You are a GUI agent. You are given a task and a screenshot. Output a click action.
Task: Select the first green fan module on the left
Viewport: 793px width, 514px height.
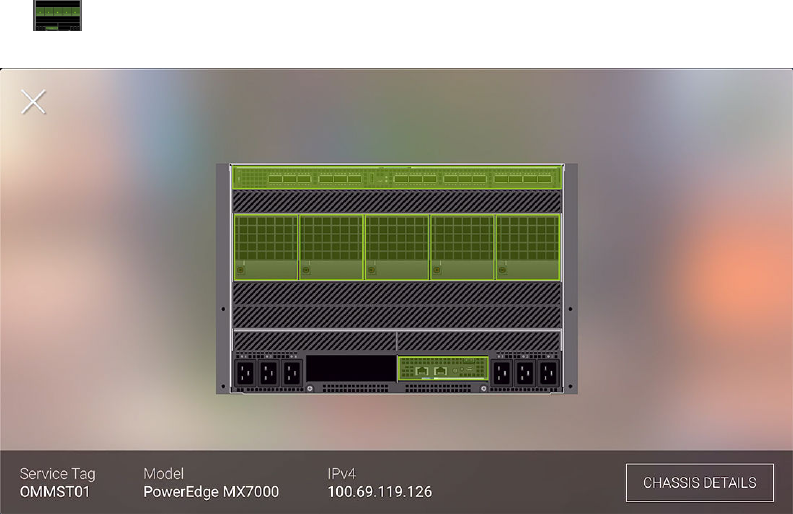(266, 247)
